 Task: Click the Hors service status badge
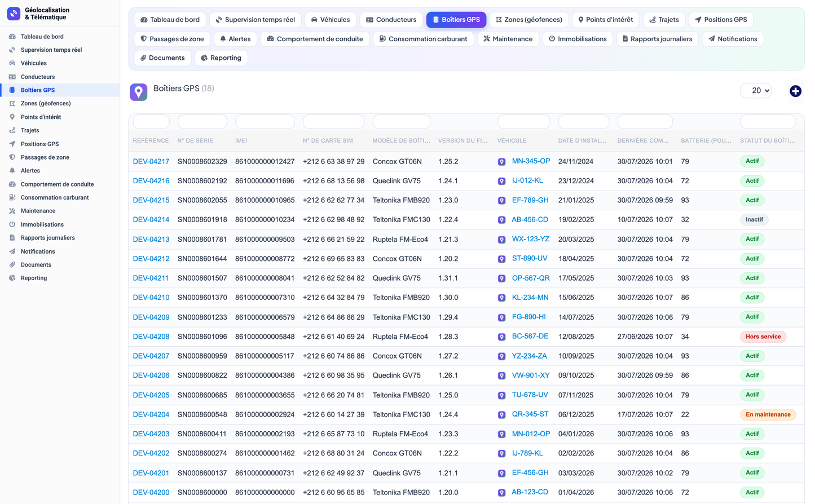pos(763,337)
